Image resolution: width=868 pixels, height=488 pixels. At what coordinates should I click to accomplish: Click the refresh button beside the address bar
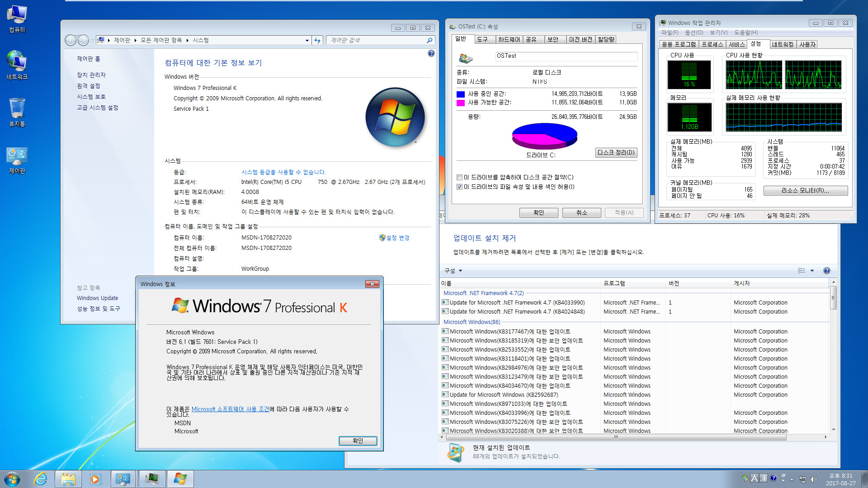(x=317, y=40)
